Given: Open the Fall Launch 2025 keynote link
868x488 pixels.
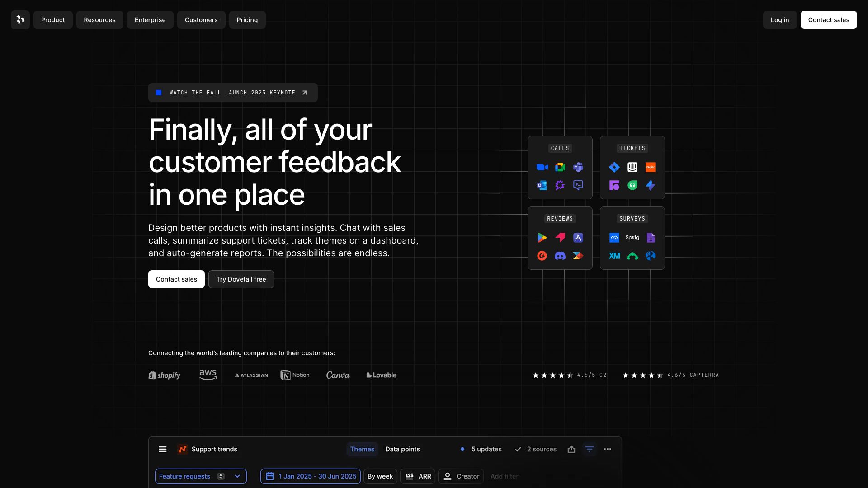Looking at the screenshot, I should [x=232, y=92].
